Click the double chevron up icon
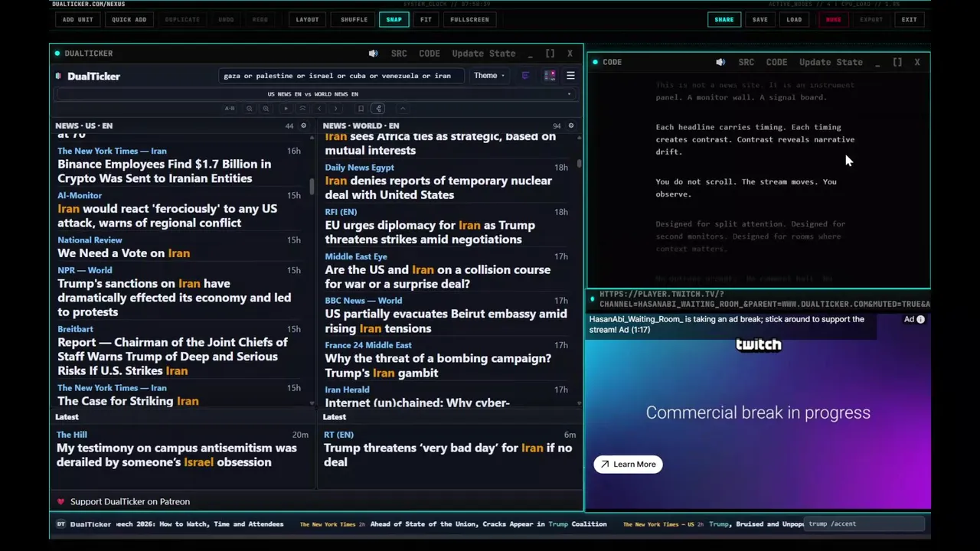 click(x=302, y=109)
